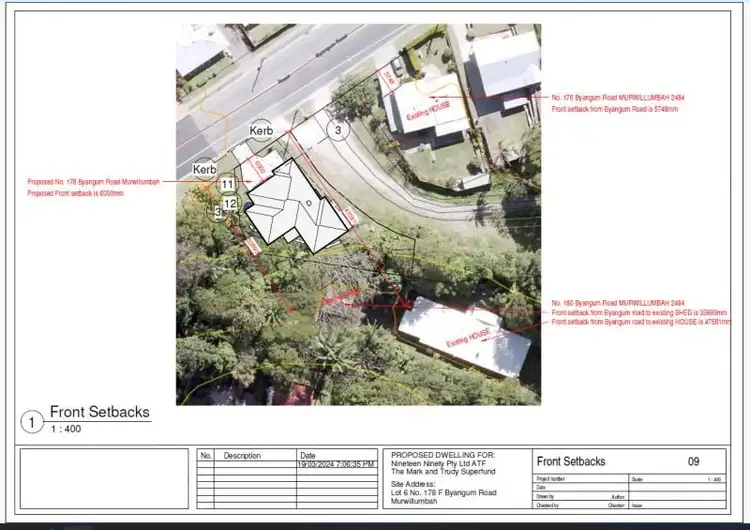Select 'Lot 6 No. 178 F Byangum Road' text
Screen dimensions: 750x530
(443, 493)
